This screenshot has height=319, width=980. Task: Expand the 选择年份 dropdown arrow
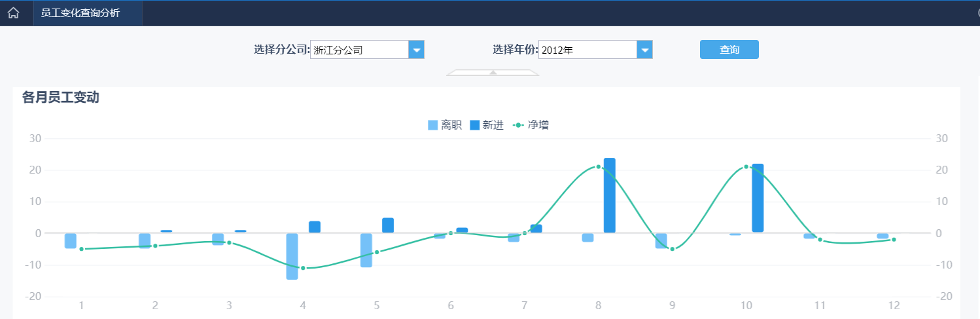645,50
